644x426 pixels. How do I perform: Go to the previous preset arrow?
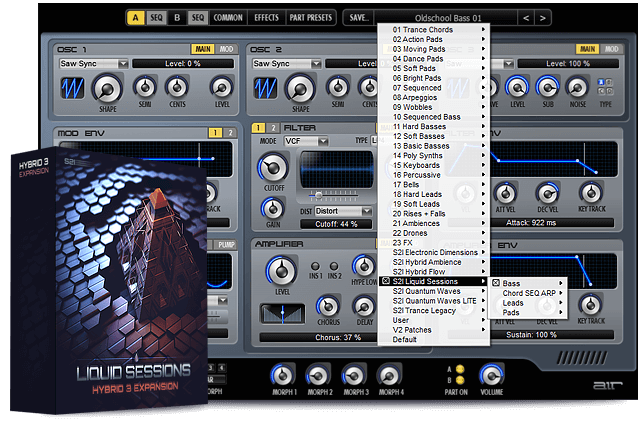coord(526,18)
